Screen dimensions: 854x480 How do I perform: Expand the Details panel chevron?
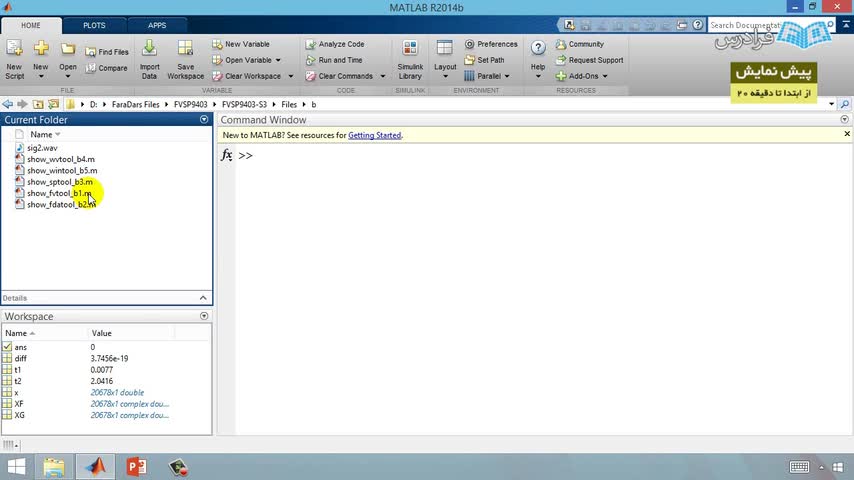point(203,298)
